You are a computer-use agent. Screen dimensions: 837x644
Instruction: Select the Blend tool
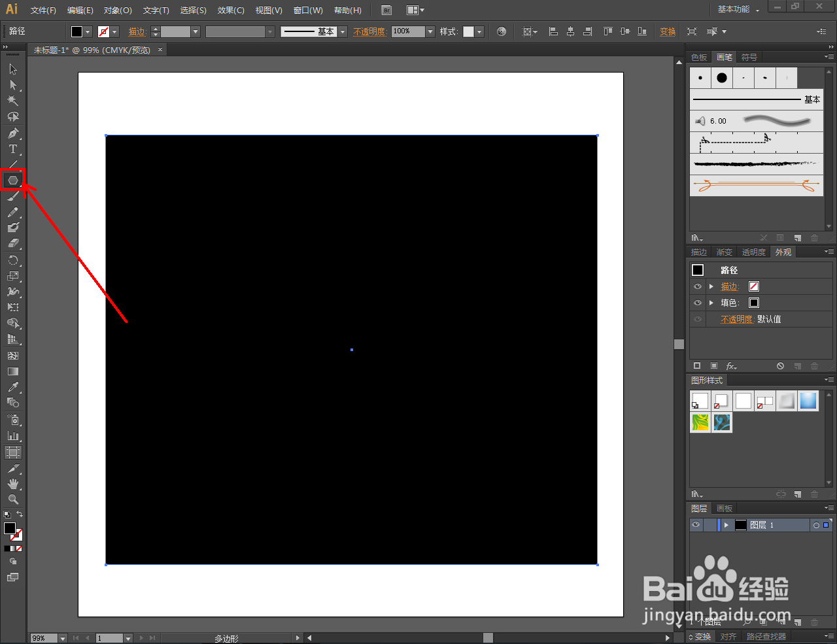[x=13, y=403]
